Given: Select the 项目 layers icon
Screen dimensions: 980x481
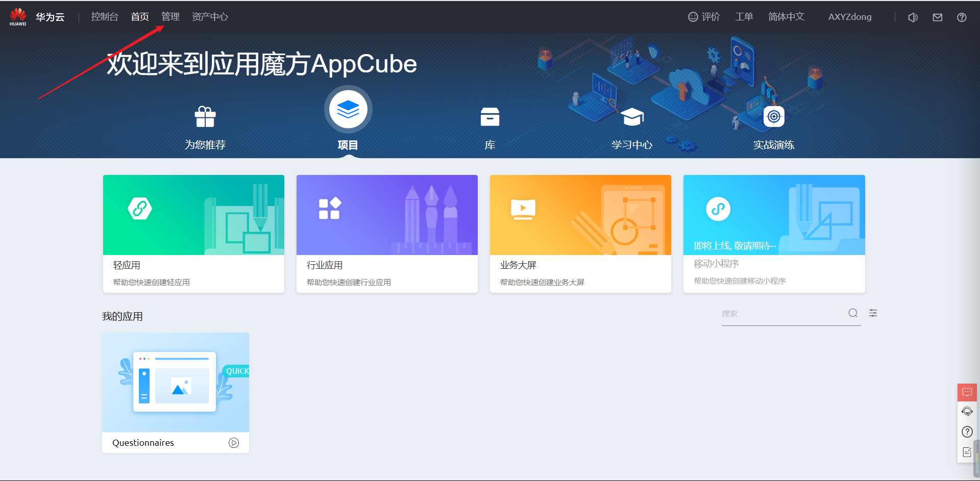Looking at the screenshot, I should [x=348, y=109].
